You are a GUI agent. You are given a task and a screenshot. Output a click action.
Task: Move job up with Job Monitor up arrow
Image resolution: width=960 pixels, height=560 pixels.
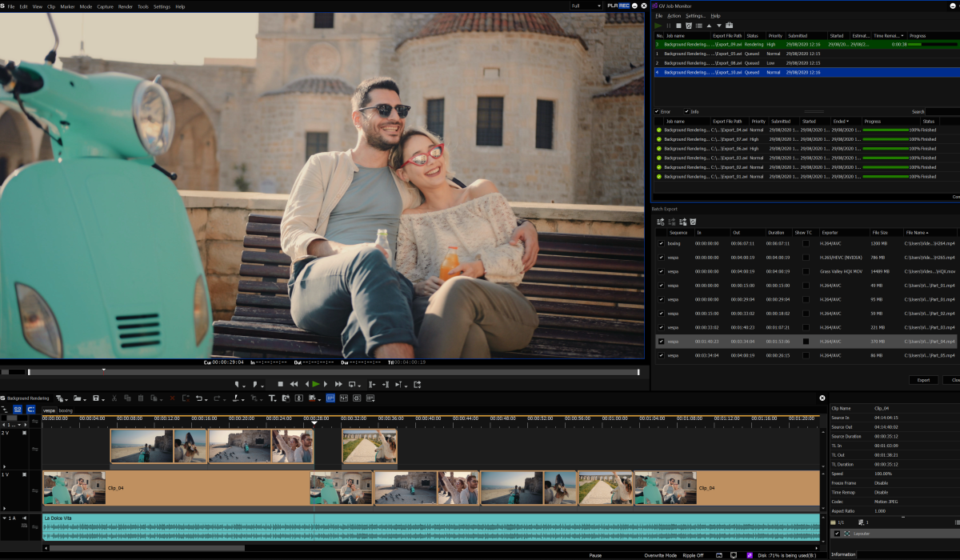point(709,26)
